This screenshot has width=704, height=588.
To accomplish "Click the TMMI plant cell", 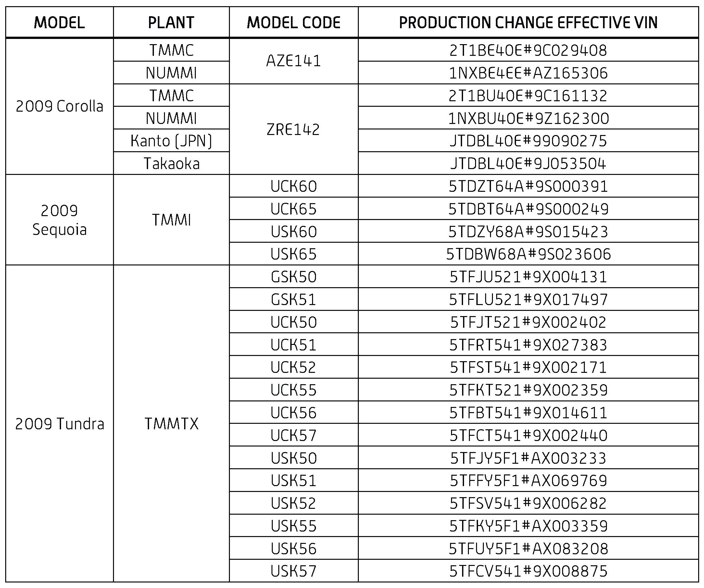I will point(171,220).
